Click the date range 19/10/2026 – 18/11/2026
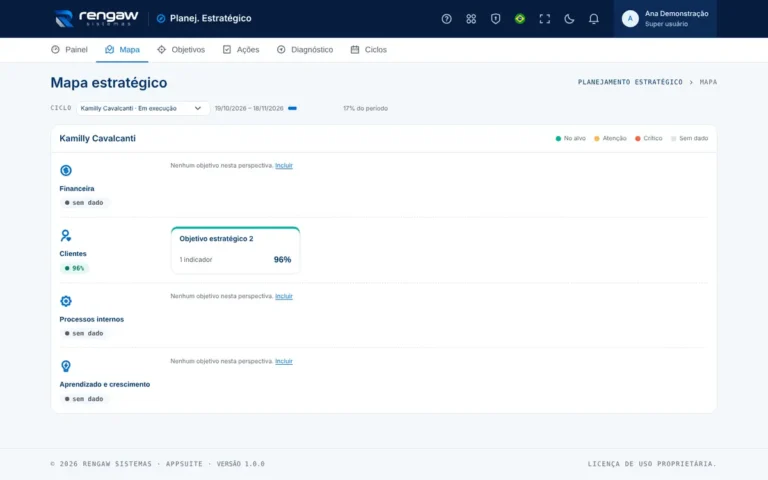This screenshot has height=480, width=768. (x=249, y=108)
